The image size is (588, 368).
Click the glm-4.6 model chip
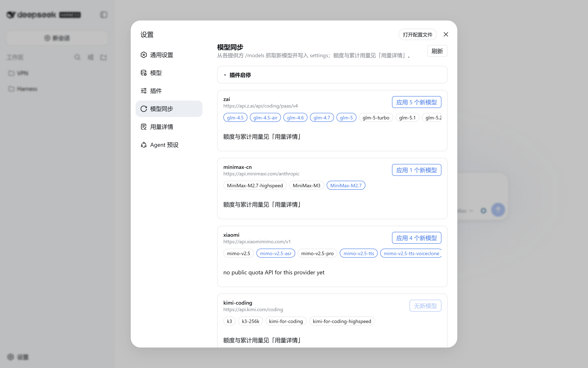(x=295, y=118)
